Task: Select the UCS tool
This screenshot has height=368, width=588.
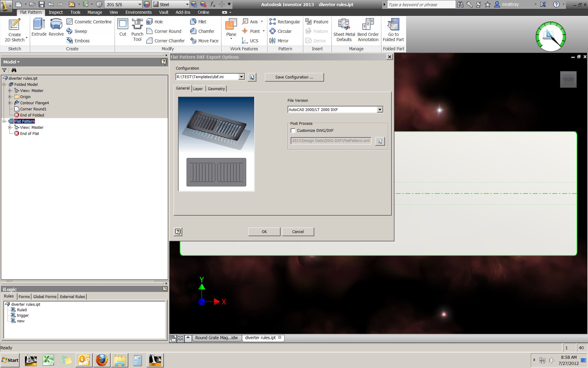Action: [x=250, y=41]
